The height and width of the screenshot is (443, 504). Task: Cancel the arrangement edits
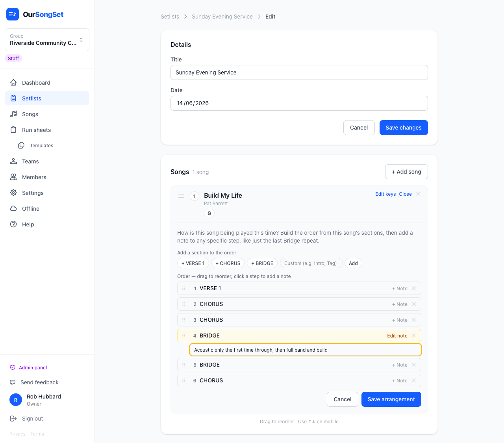[x=343, y=399]
